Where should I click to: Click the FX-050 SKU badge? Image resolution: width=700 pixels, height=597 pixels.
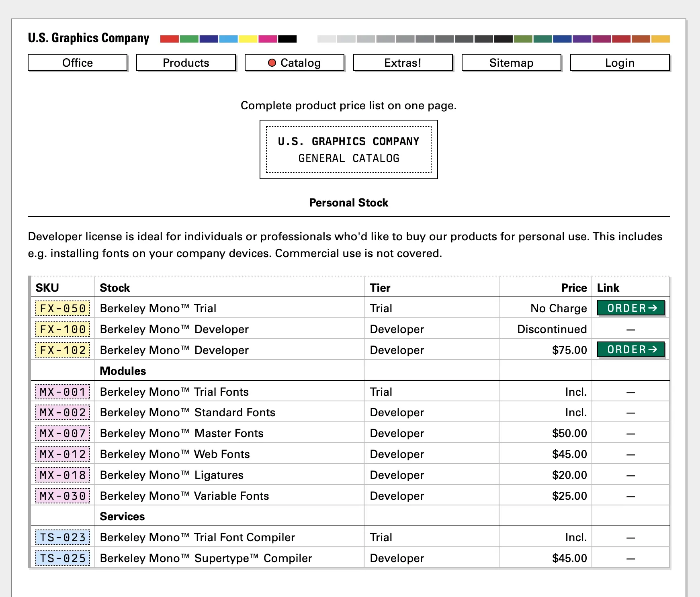(63, 309)
